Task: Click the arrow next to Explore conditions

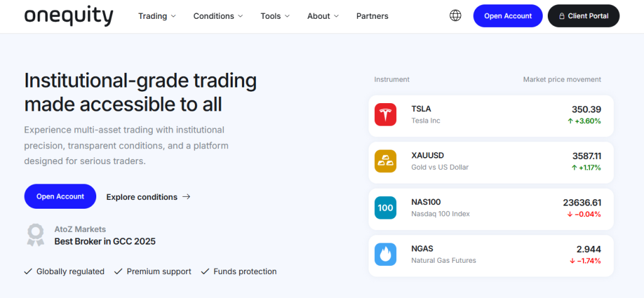Action: pyautogui.click(x=186, y=197)
